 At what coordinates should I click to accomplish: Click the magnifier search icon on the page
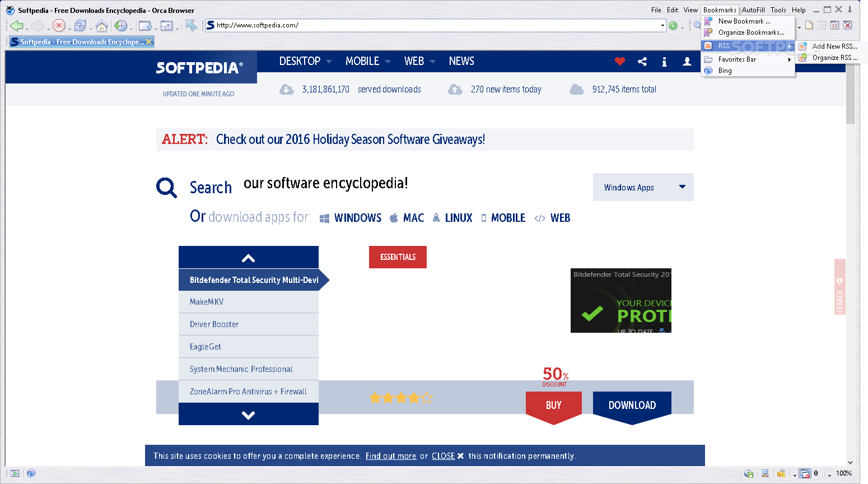click(x=166, y=188)
